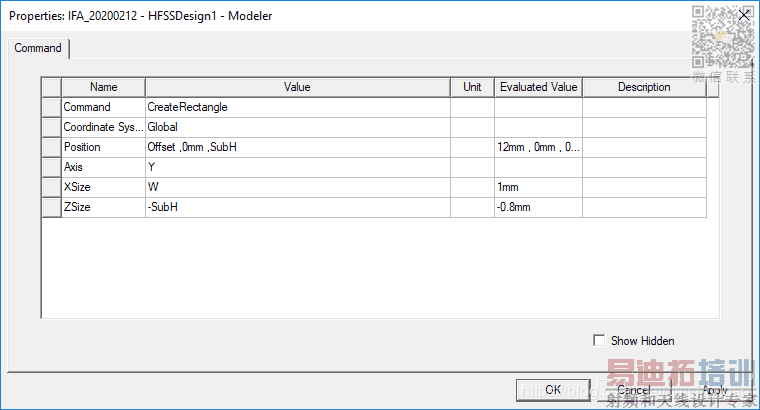
Task: Edit the ZSize value -SubH
Action: click(297, 207)
